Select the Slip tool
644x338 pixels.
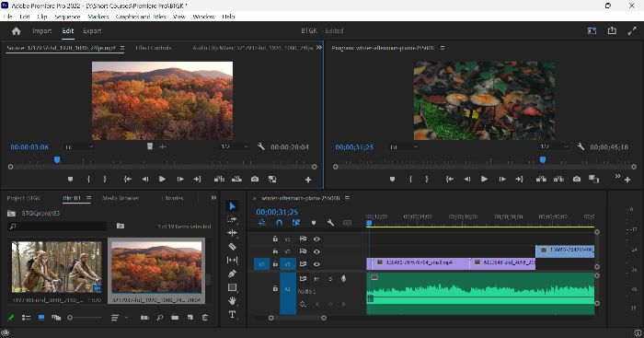(x=233, y=260)
